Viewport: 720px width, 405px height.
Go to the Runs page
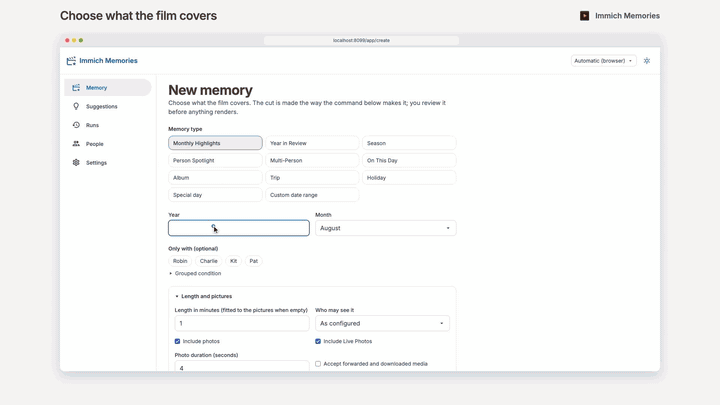point(108,125)
